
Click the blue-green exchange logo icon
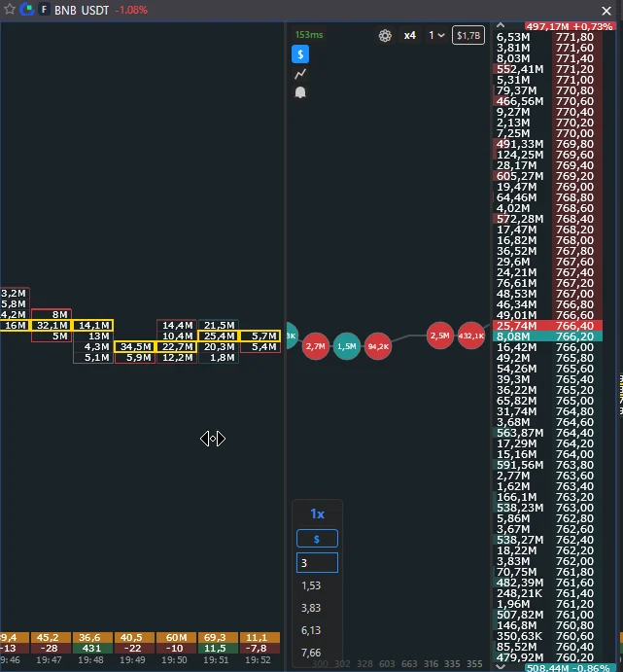tap(27, 9)
